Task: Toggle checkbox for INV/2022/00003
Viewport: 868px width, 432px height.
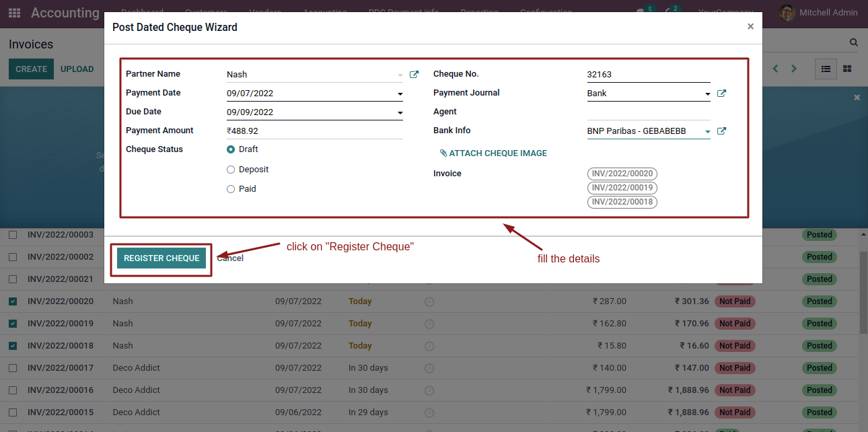Action: 13,235
